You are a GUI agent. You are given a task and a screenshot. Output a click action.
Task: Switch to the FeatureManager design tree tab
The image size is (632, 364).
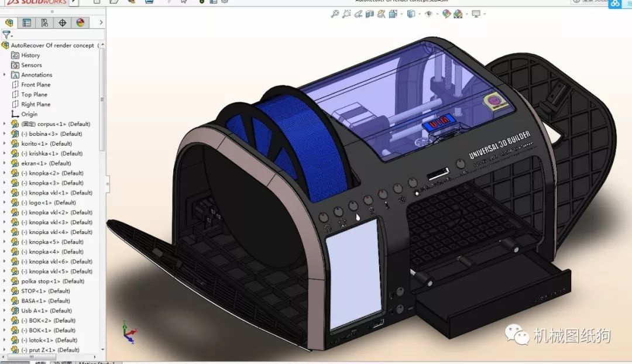[9, 23]
